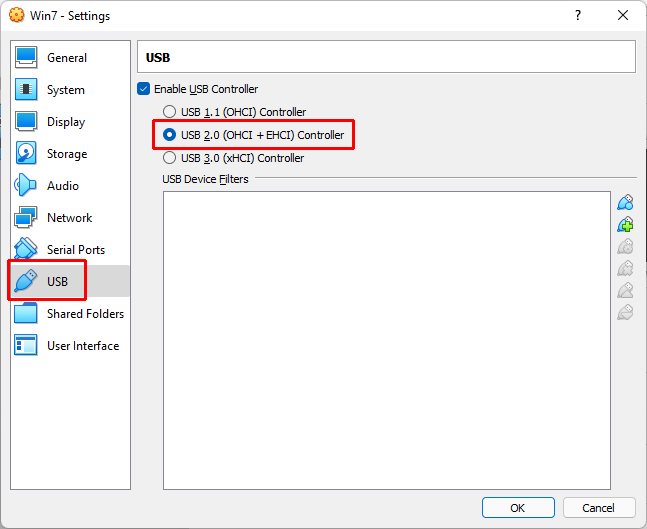The image size is (647, 529).
Task: Select the USB 1.1 (OHCI) Controller option
Action: (x=168, y=112)
